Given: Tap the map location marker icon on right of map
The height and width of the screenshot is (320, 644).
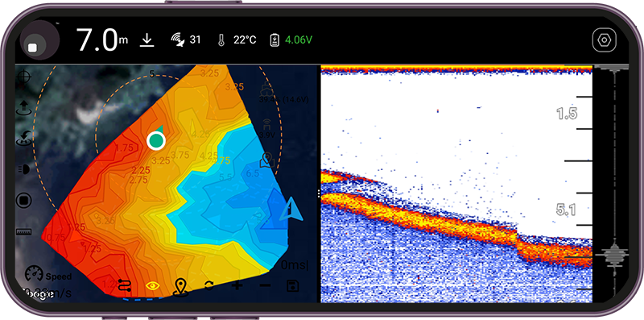Looking at the screenshot, I should [x=267, y=160].
